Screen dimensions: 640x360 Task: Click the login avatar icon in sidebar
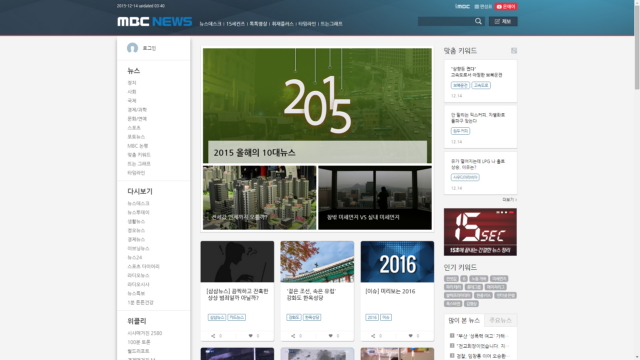coord(132,48)
